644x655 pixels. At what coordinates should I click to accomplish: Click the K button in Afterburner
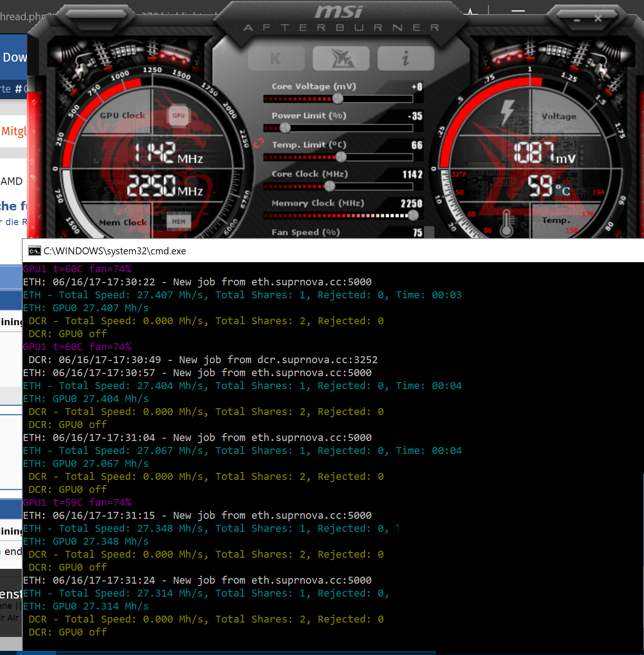pyautogui.click(x=276, y=58)
